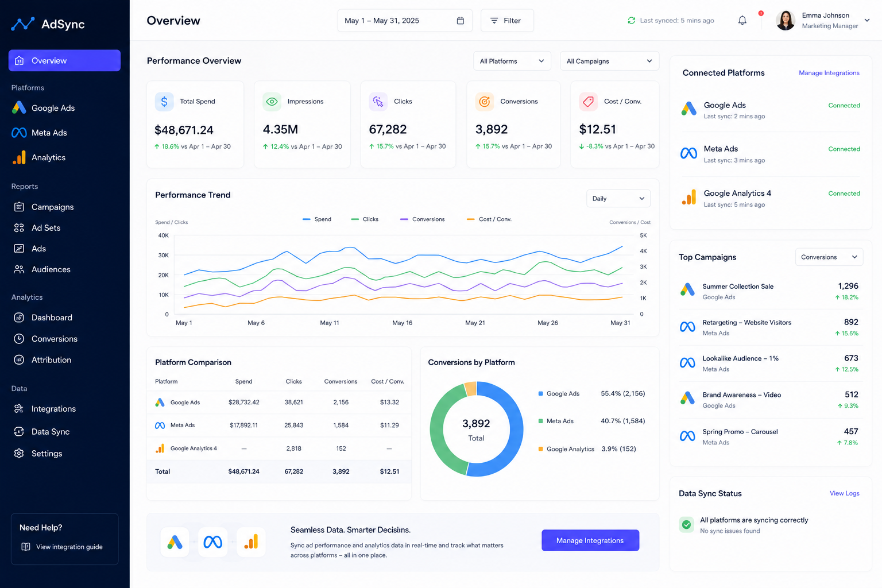This screenshot has width=882, height=588.
Task: Click calendar icon in date range field
Action: pos(460,21)
